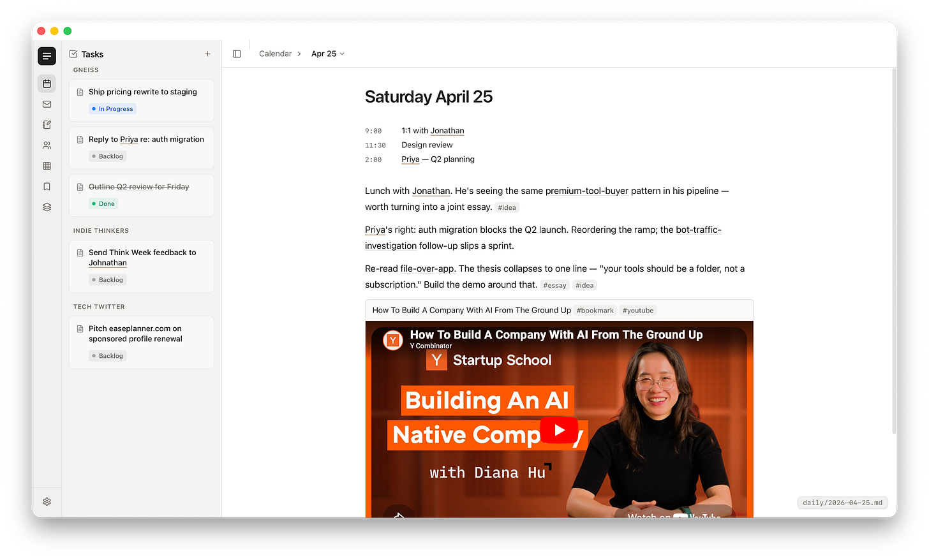
Task: Open the stacked layers icon in sidebar
Action: click(x=47, y=207)
